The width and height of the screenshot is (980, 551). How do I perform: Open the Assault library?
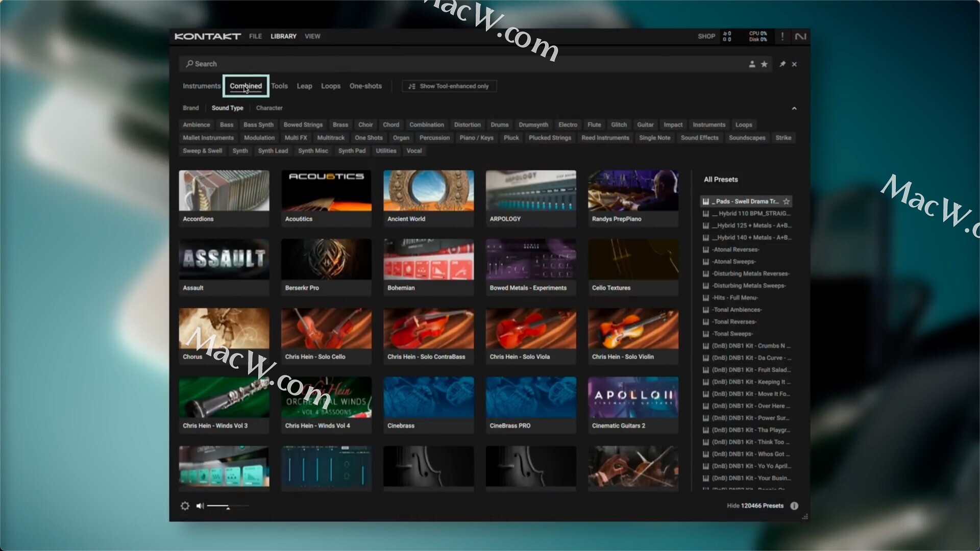(x=224, y=266)
